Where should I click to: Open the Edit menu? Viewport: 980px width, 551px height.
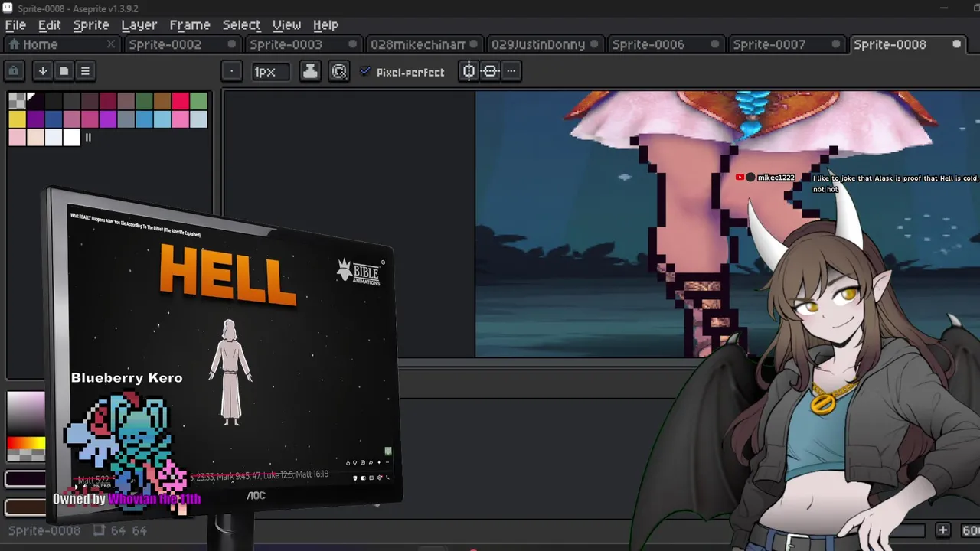click(x=49, y=24)
